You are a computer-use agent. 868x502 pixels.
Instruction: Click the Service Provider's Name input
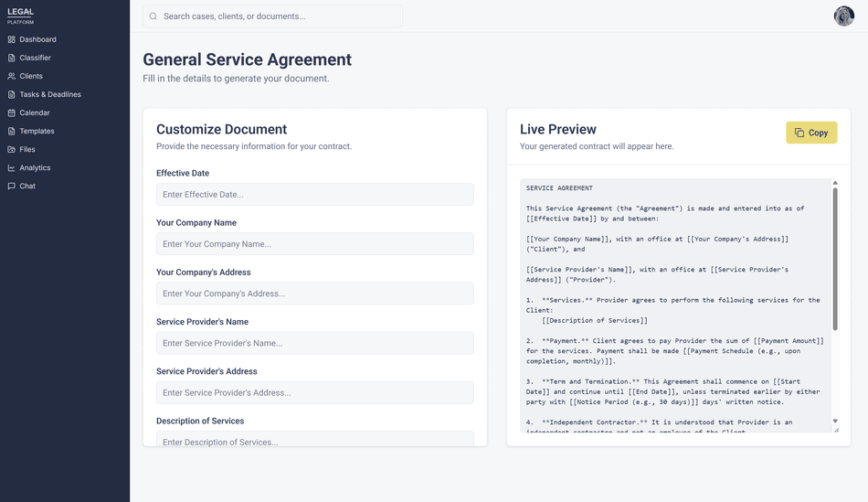coord(314,343)
